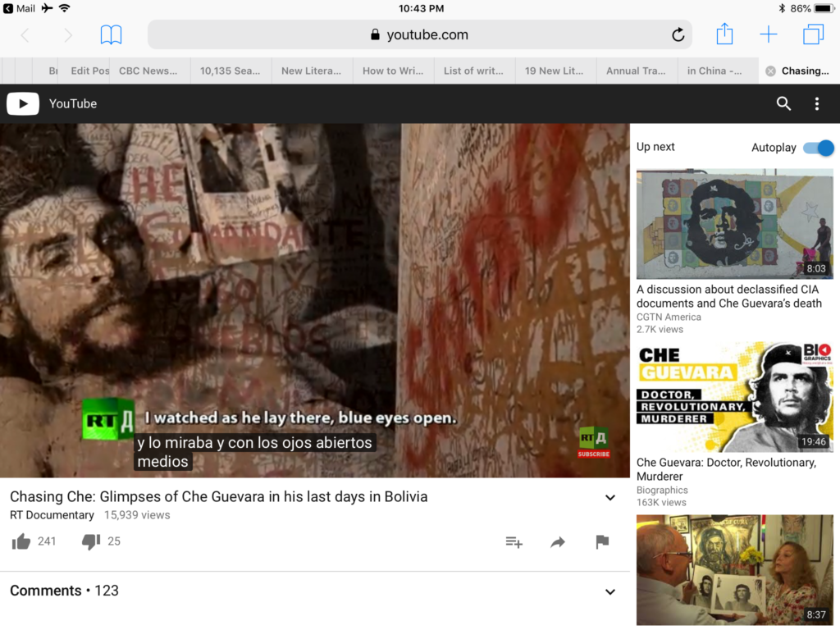The image size is (840, 630).
Task: Turn off the Autoplay switch
Action: point(818,148)
